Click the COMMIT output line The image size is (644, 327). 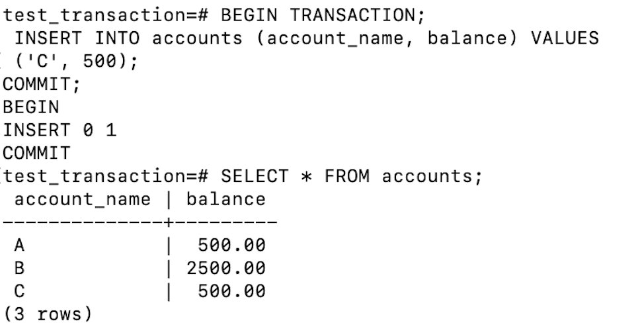point(36,154)
